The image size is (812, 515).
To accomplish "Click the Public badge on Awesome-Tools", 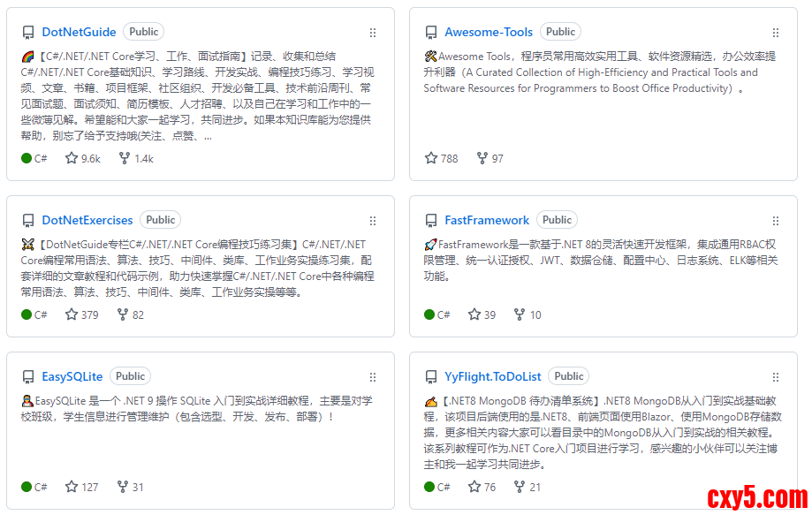I will coord(560,32).
